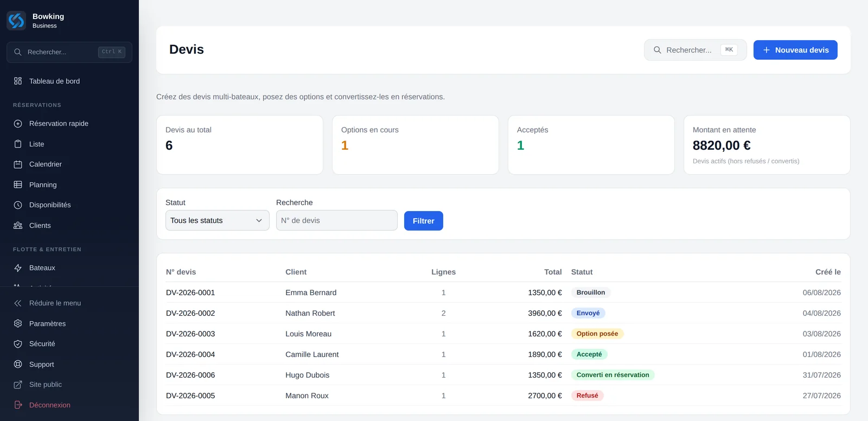The height and width of the screenshot is (421, 868).
Task: Open quote DV-2026-0003 row
Action: click(x=503, y=334)
